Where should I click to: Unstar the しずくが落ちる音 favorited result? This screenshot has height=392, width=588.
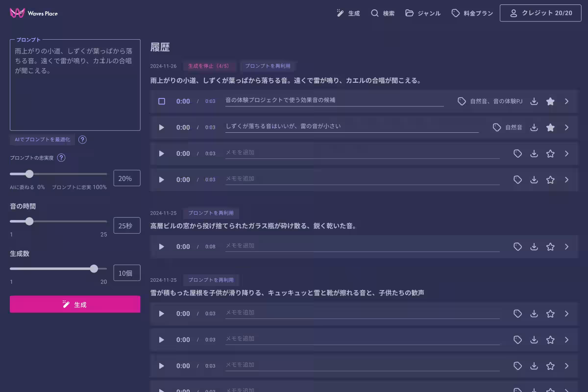coord(550,127)
